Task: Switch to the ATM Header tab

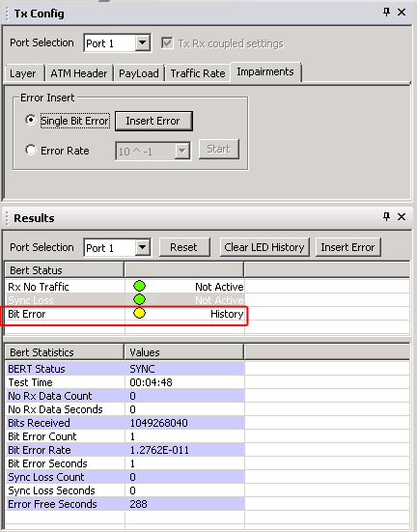Action: 79,73
